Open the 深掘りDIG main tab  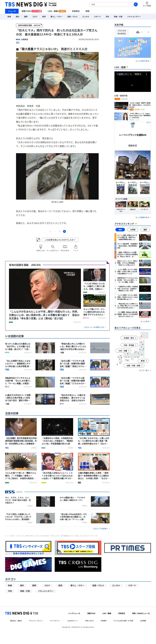[31, 11]
